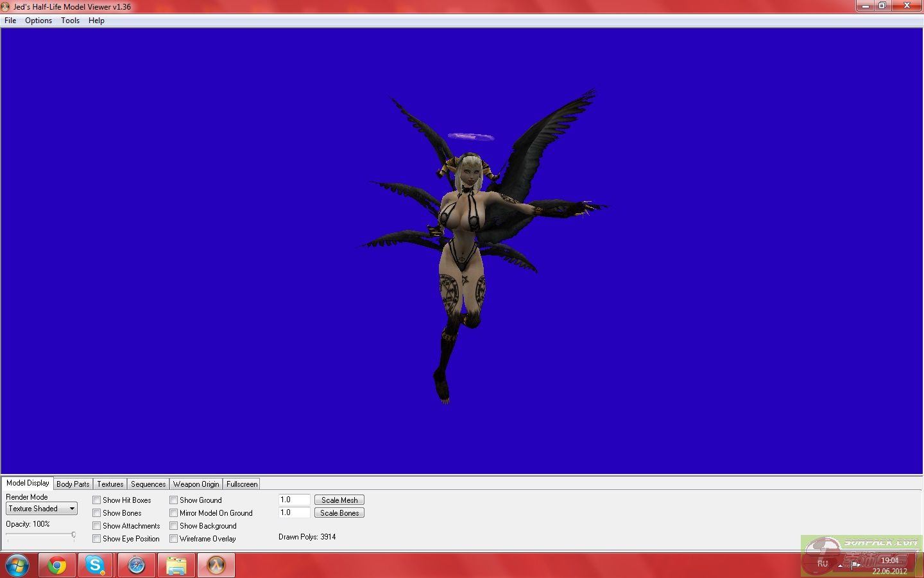
Task: Expand the File menu
Action: click(x=10, y=21)
